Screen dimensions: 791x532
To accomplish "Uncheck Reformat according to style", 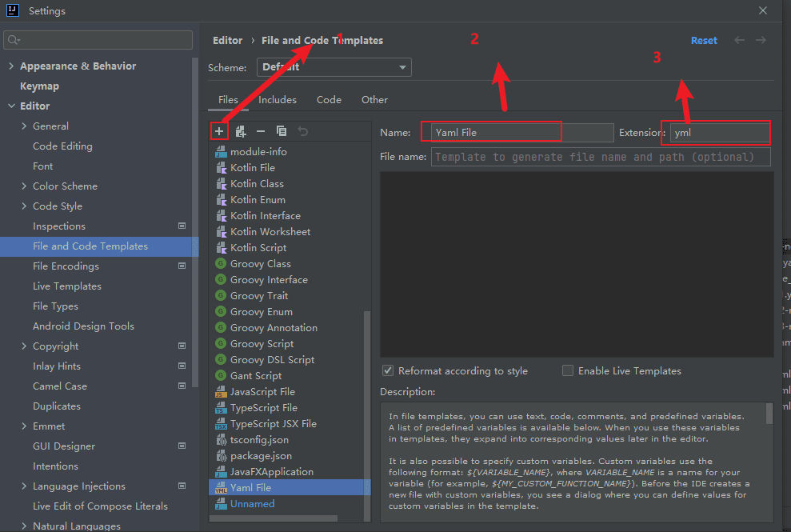I will click(387, 370).
